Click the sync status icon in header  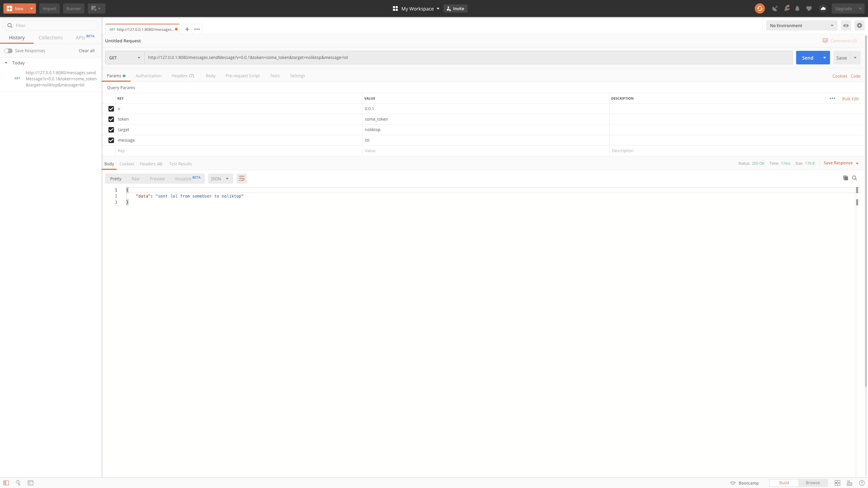click(x=759, y=8)
